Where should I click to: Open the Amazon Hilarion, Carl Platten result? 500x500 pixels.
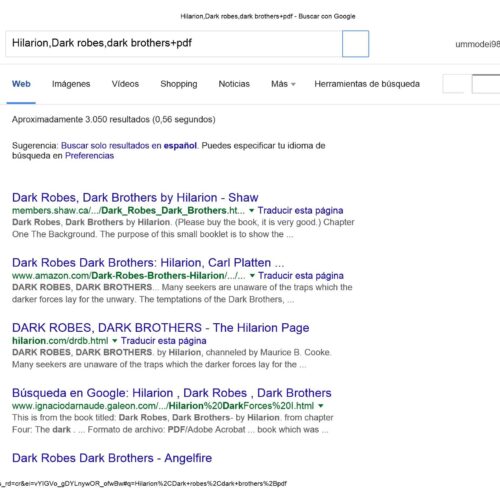coord(148,263)
